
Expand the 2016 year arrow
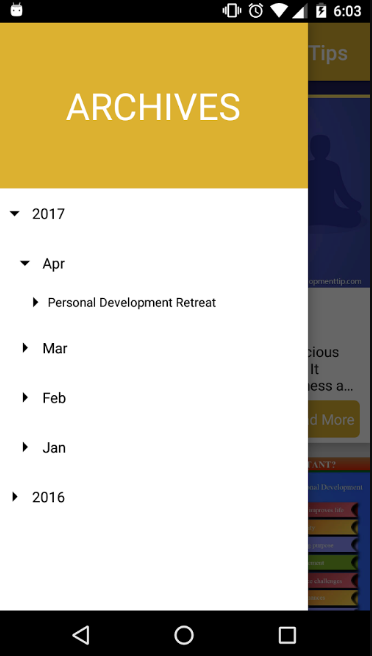pyautogui.click(x=15, y=497)
